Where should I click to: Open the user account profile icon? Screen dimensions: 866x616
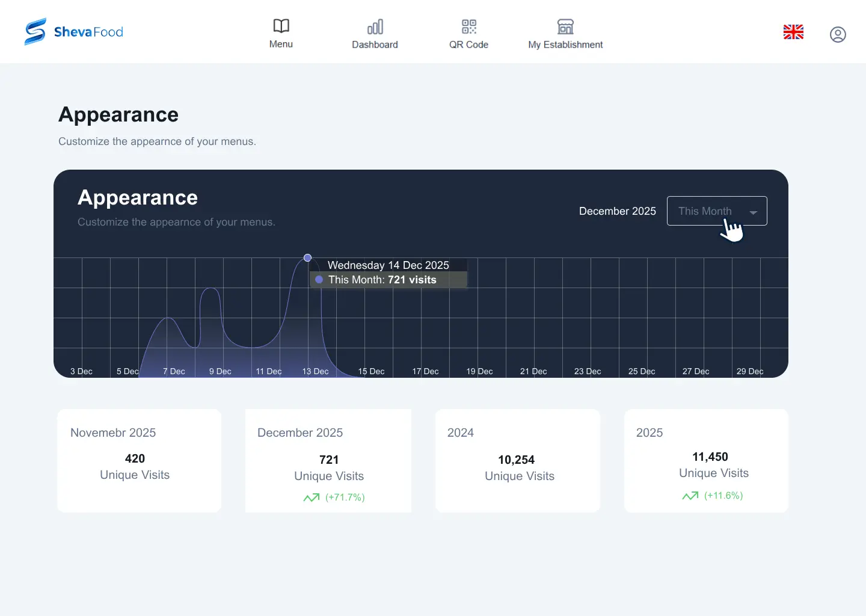point(838,34)
